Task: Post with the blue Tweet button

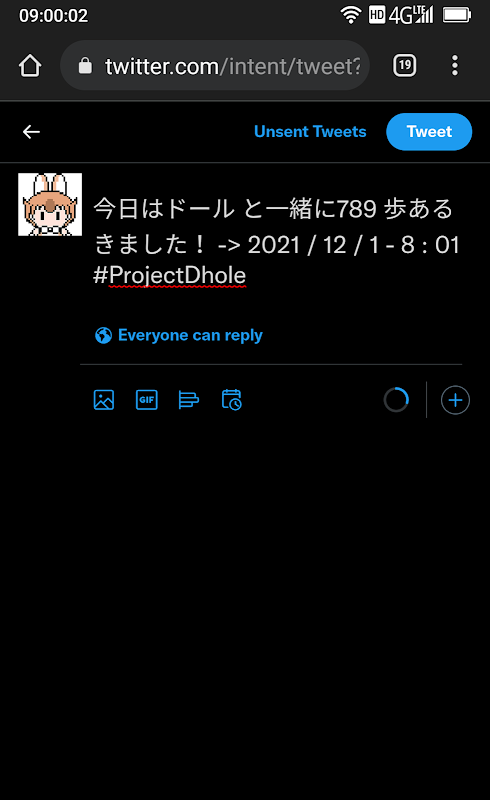Action: point(429,132)
